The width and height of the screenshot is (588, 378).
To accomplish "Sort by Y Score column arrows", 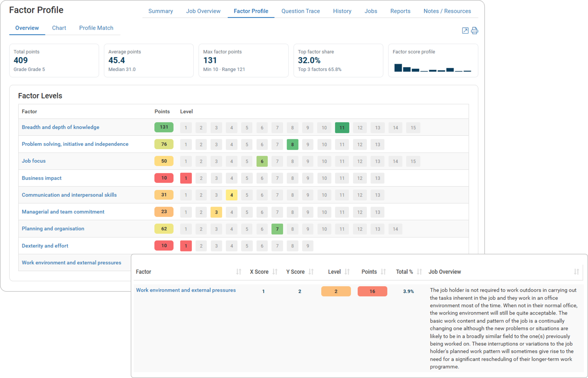I will coord(311,272).
